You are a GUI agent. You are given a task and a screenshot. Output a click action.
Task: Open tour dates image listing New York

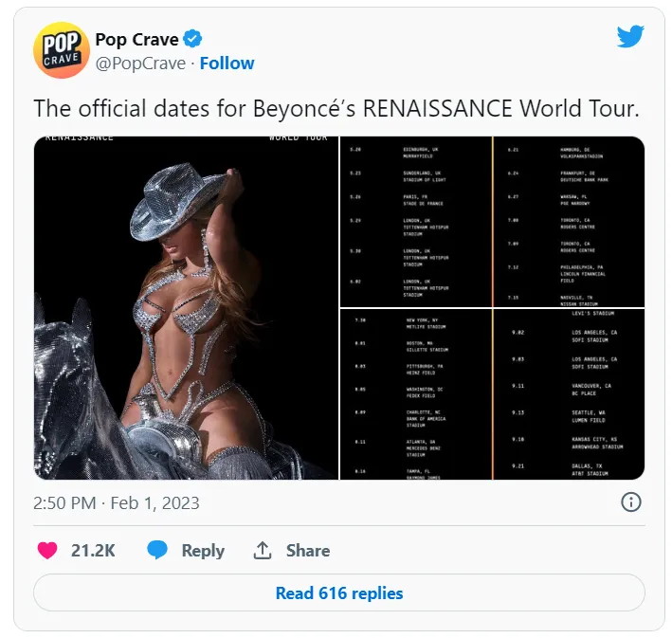point(415,394)
